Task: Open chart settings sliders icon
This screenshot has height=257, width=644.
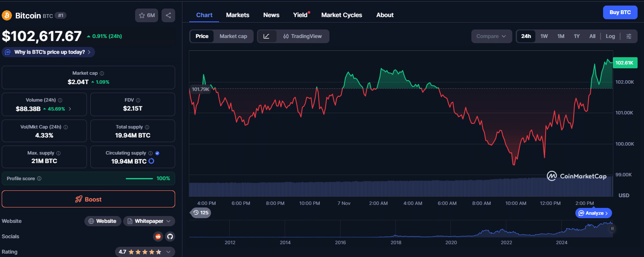Action: [x=629, y=36]
